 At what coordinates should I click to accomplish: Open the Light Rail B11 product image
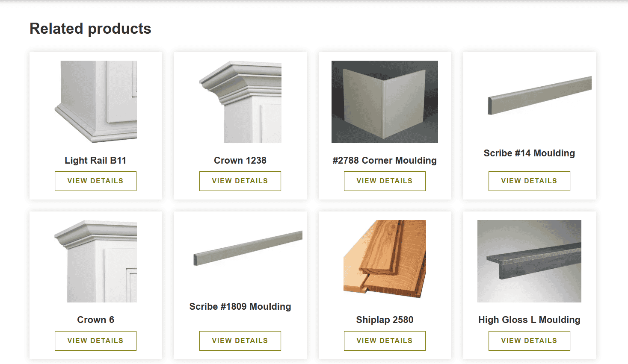pyautogui.click(x=95, y=102)
